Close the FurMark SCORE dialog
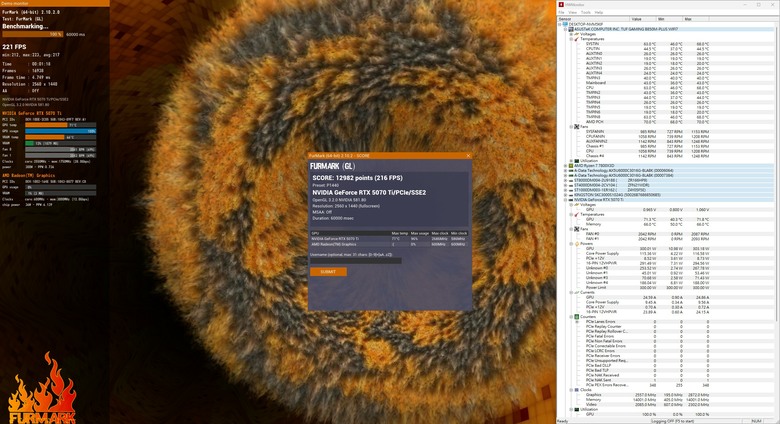The width and height of the screenshot is (780, 424). 468,156
